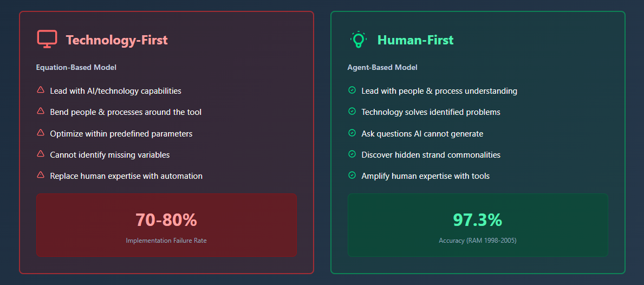Click the Implementation Failure Rate label

coord(166,241)
